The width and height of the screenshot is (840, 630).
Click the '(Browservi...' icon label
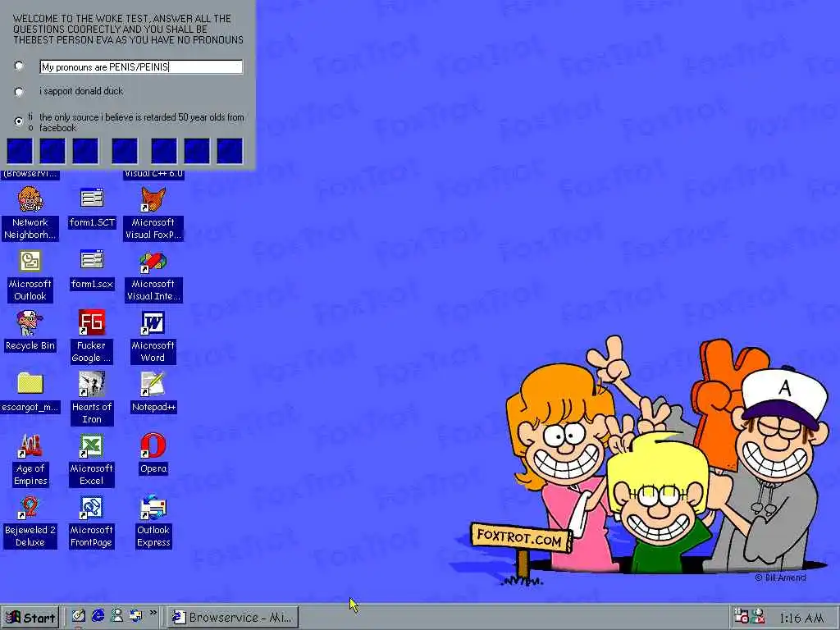(30, 174)
